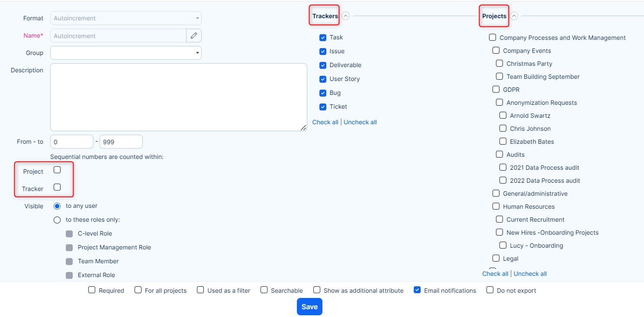Enable the 'Used as a filter' checkbox
This screenshot has width=644, height=317.
200,290
